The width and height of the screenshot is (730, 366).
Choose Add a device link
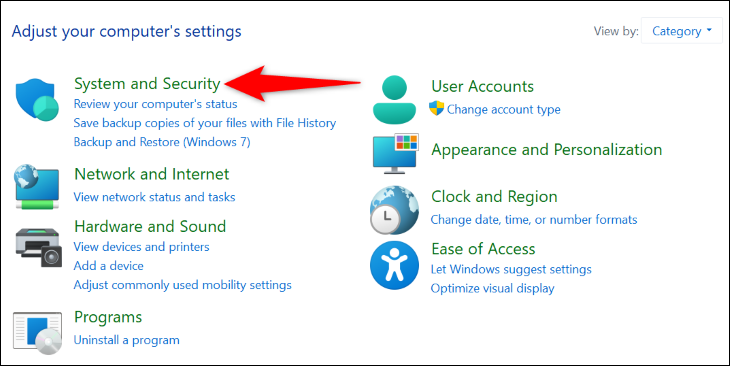108,265
